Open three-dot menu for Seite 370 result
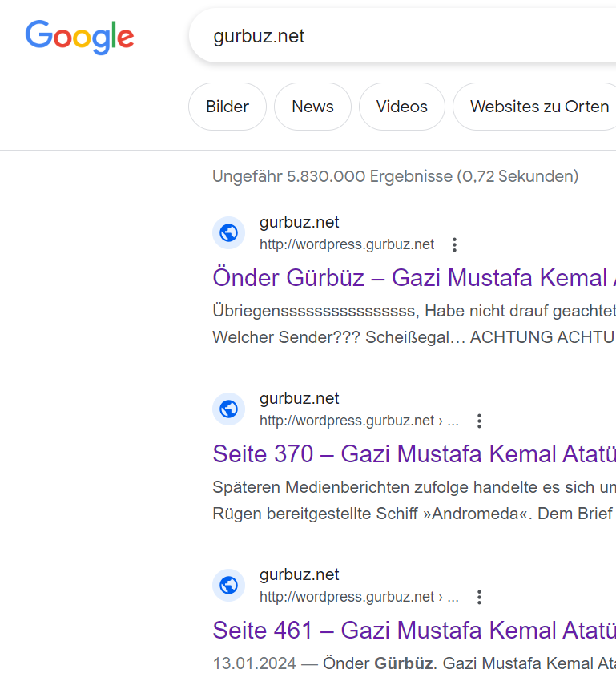 pyautogui.click(x=479, y=421)
